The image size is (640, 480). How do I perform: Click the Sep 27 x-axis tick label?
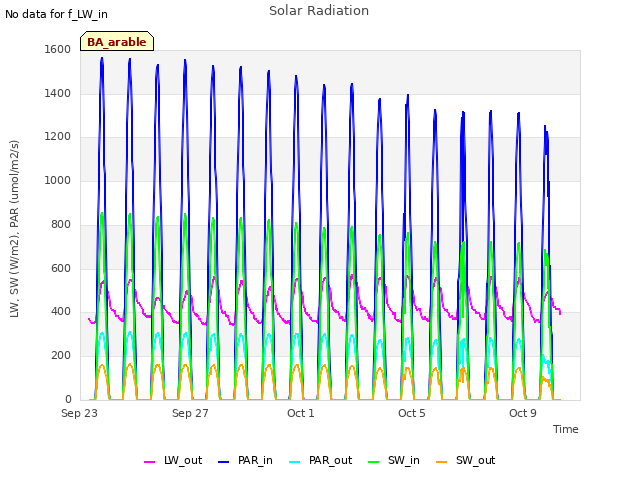pyautogui.click(x=190, y=413)
